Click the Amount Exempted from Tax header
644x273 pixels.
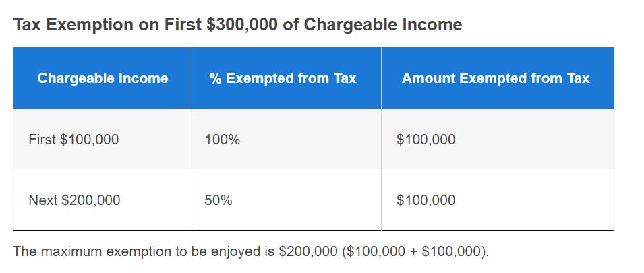(x=496, y=78)
